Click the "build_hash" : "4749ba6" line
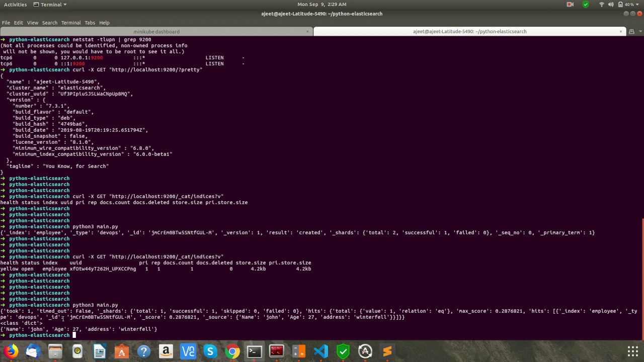The height and width of the screenshot is (362, 644). tap(50, 124)
